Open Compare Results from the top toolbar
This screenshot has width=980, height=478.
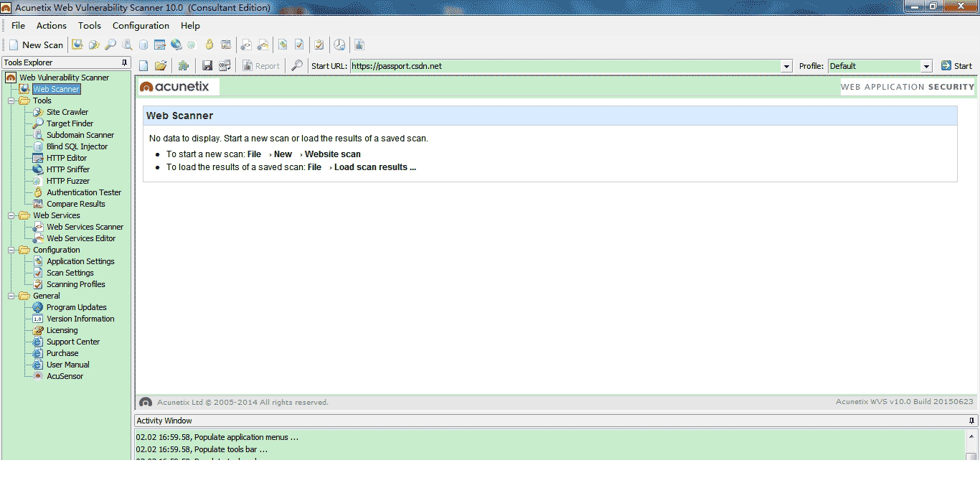pos(226,44)
